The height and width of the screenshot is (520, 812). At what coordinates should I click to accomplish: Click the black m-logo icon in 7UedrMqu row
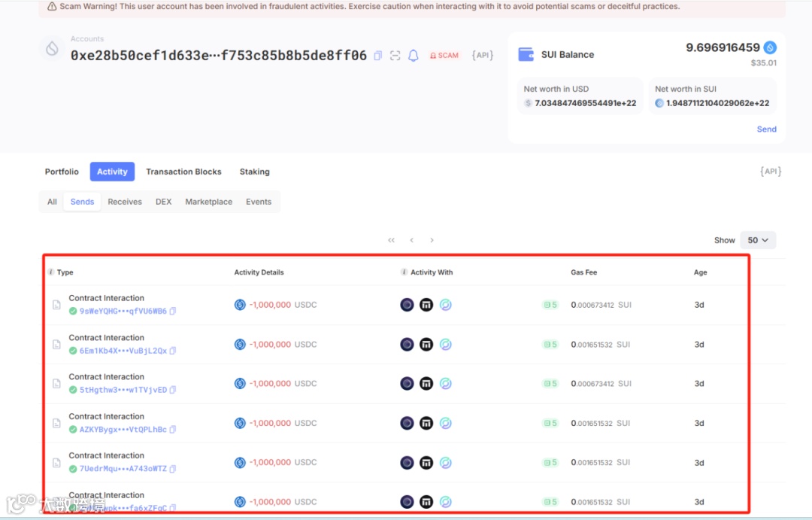point(426,463)
